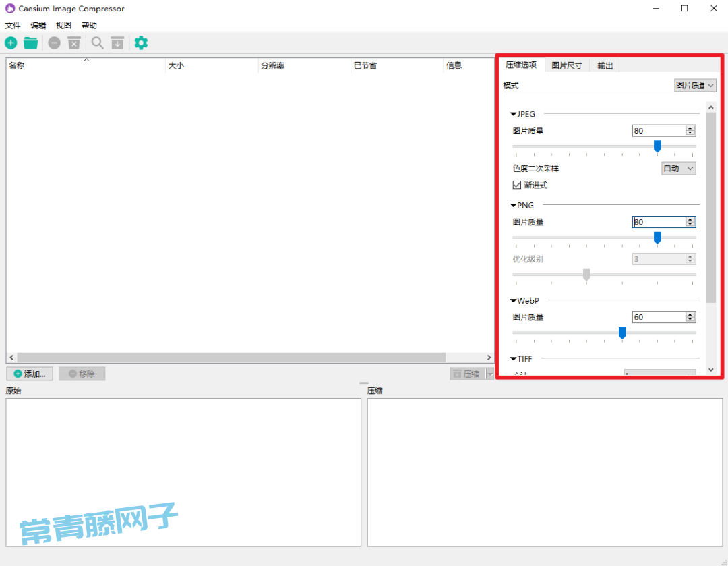Switch to the 输出 tab
This screenshot has width=728, height=566.
point(605,65)
